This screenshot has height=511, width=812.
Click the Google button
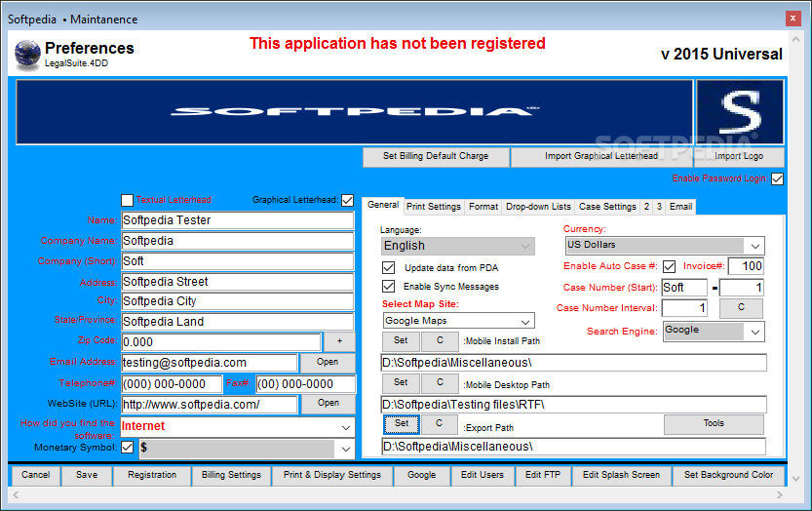click(421, 476)
